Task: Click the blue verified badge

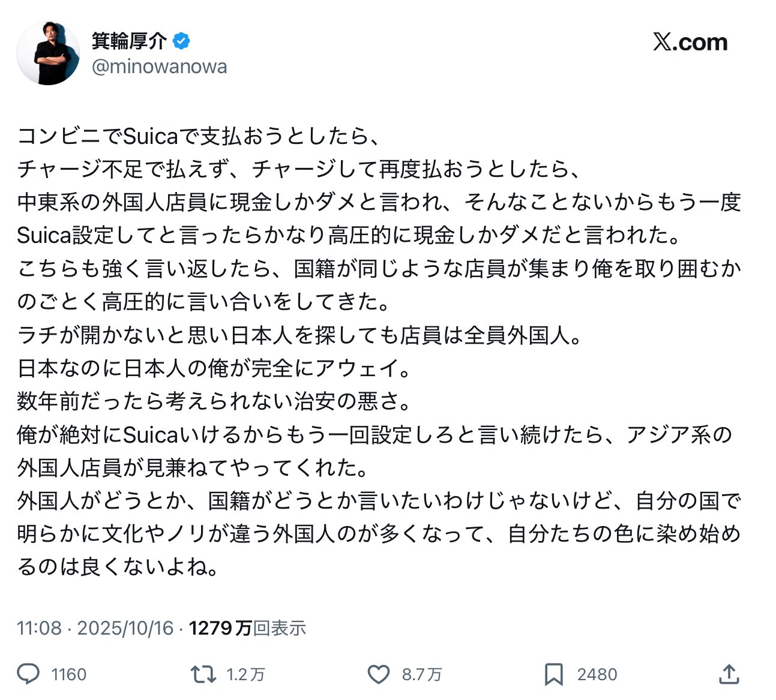Action: pos(181,41)
